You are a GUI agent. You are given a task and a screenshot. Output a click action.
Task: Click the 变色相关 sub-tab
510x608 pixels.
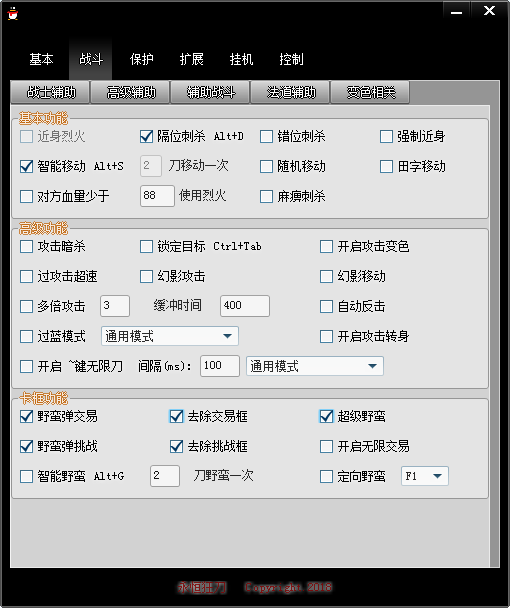[x=370, y=92]
